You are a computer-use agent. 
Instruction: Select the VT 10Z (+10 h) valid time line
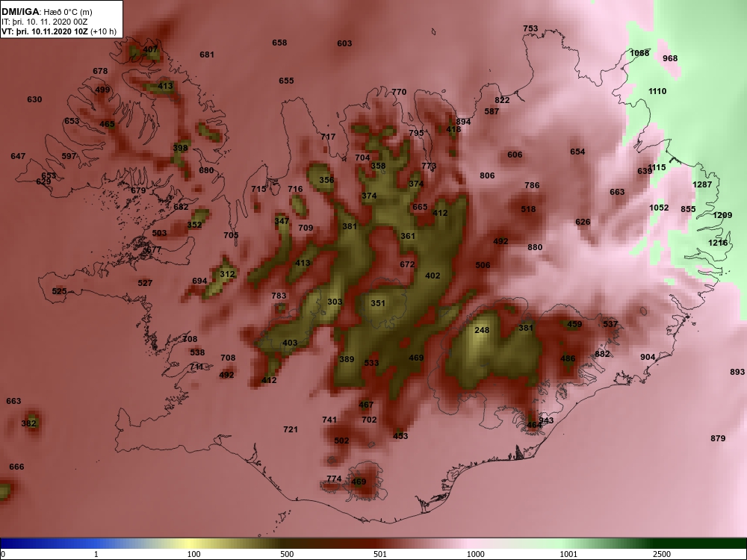click(58, 32)
